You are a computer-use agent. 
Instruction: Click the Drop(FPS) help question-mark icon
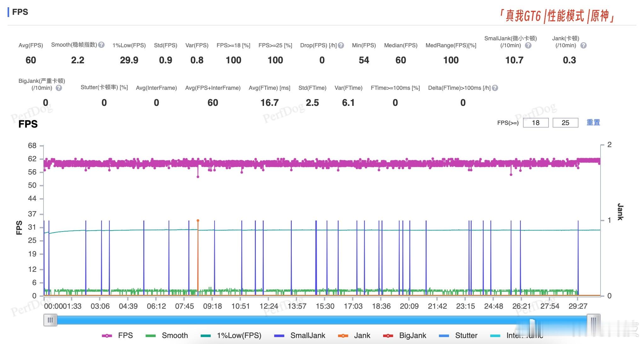[x=341, y=45]
